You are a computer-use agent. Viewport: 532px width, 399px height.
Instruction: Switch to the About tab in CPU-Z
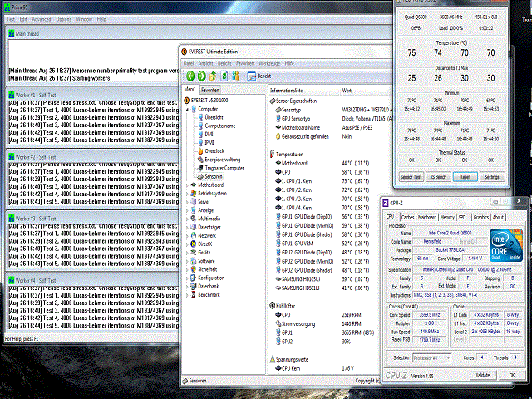coord(498,217)
